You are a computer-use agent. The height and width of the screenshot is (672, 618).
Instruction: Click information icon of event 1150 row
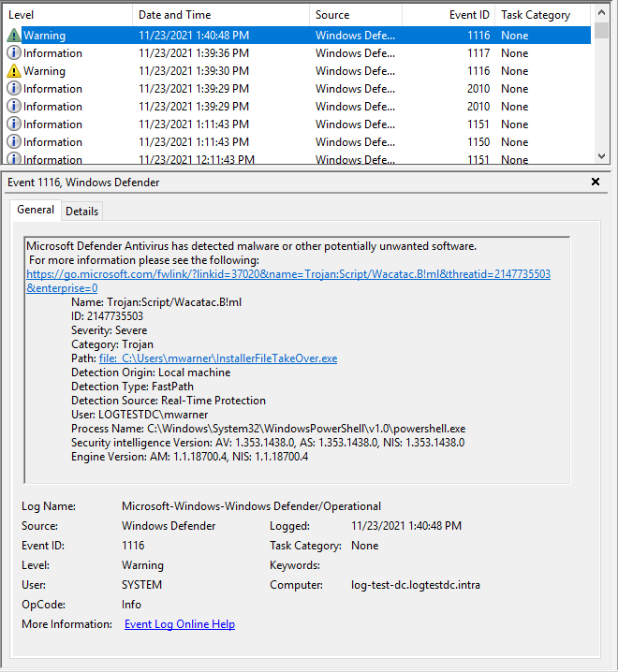point(14,141)
